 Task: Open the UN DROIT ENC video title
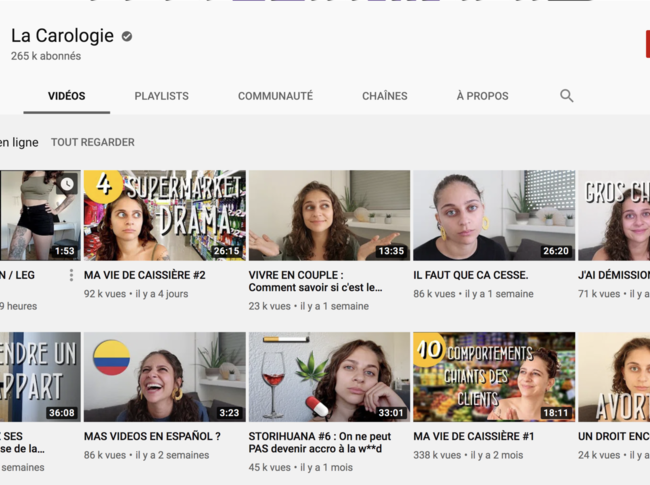(x=614, y=436)
